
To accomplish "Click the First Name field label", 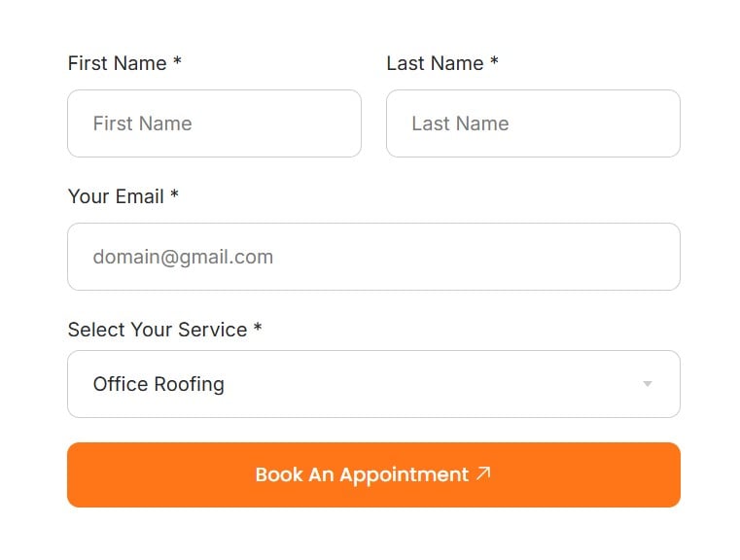I will click(x=117, y=63).
